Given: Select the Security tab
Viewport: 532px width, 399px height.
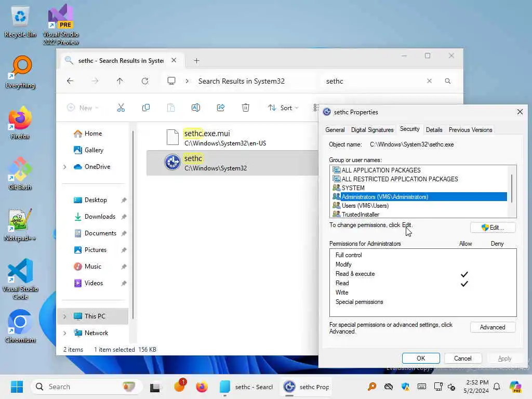Looking at the screenshot, I should (409, 129).
